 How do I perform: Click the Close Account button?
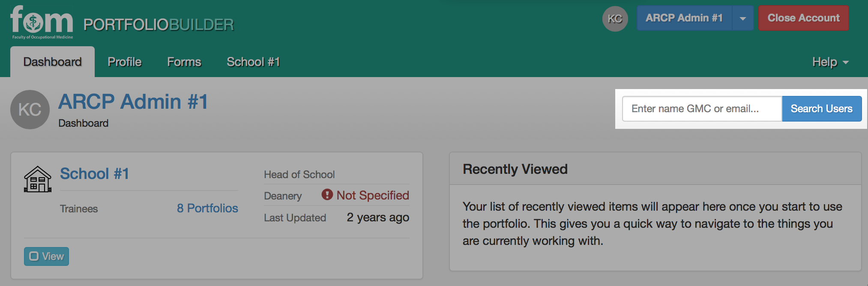[x=803, y=18]
